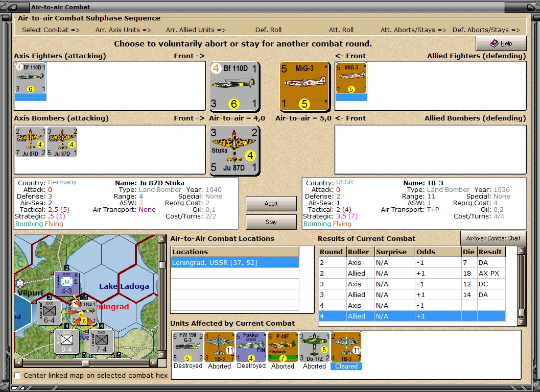Click map horizontal scrollbar right arrow
The image size is (540, 392).
[154, 363]
